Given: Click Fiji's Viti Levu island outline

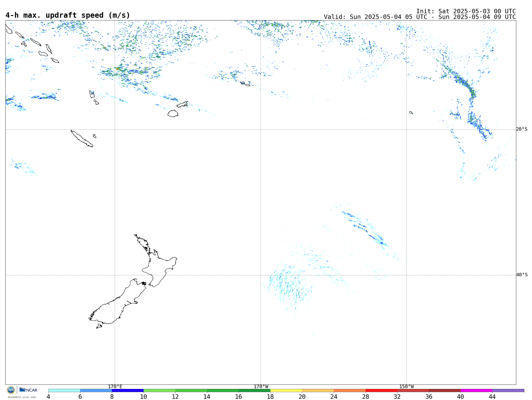Looking at the screenshot, I should point(173,113).
